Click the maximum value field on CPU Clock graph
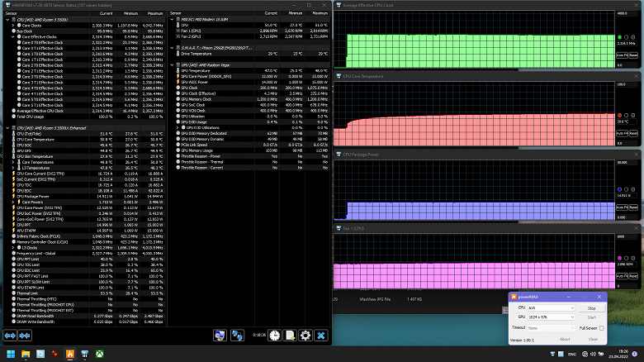Viewport: 644px width, 362px height. 627,14
